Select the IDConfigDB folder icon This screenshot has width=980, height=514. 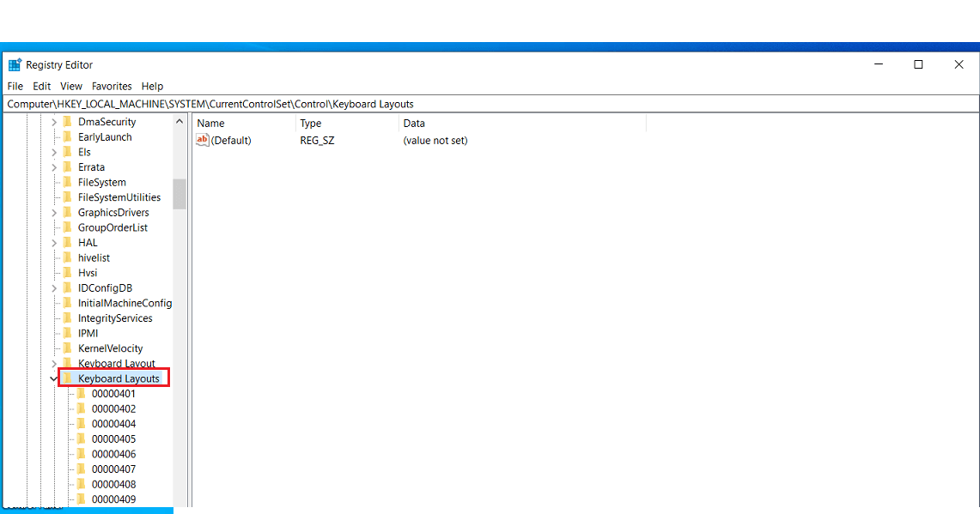tap(68, 288)
